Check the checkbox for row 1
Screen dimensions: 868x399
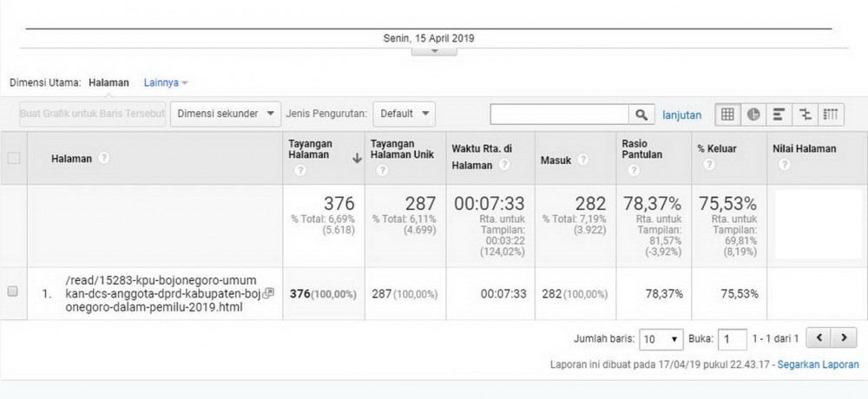pos(13,292)
